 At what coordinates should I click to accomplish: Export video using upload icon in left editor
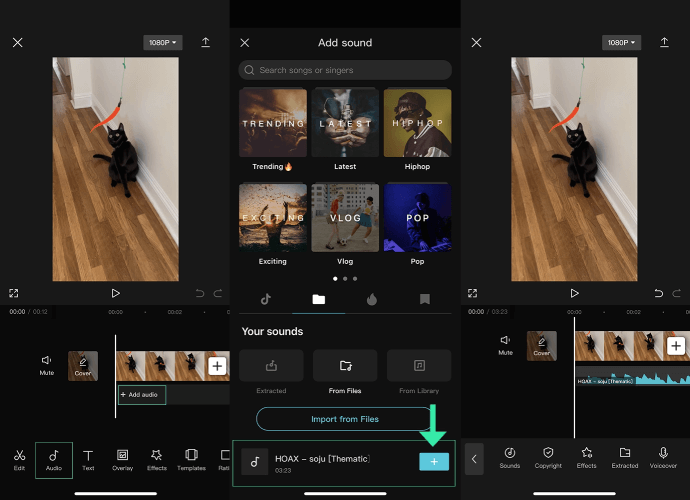tap(206, 42)
